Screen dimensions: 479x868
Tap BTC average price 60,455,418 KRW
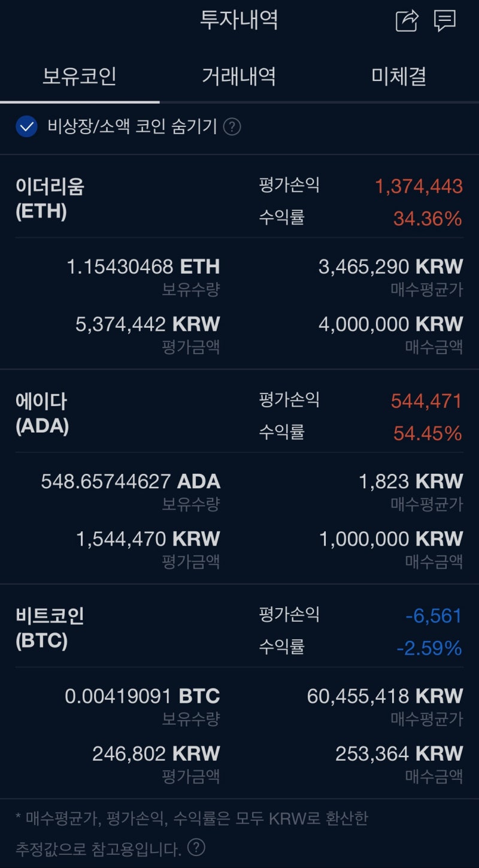[x=385, y=696]
